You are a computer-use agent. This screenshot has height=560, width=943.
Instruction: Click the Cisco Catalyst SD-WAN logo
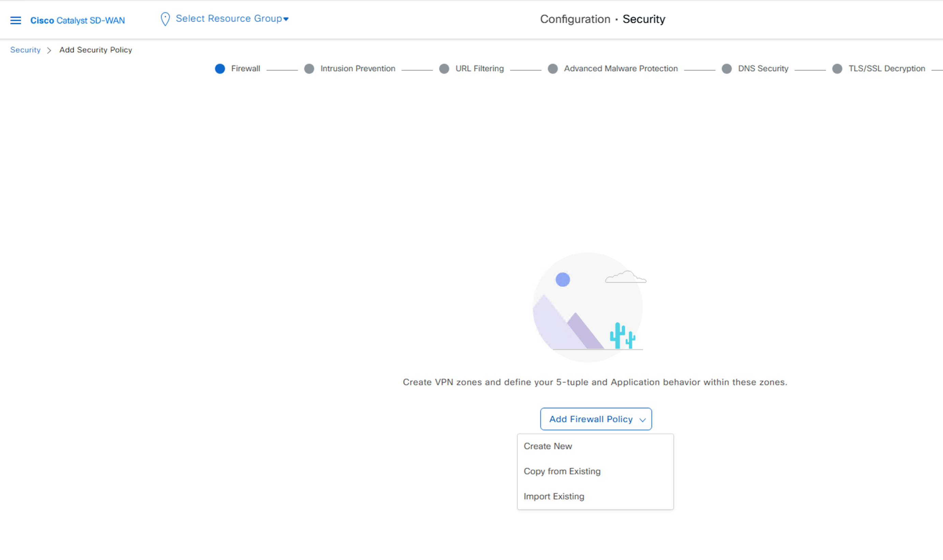(x=77, y=20)
